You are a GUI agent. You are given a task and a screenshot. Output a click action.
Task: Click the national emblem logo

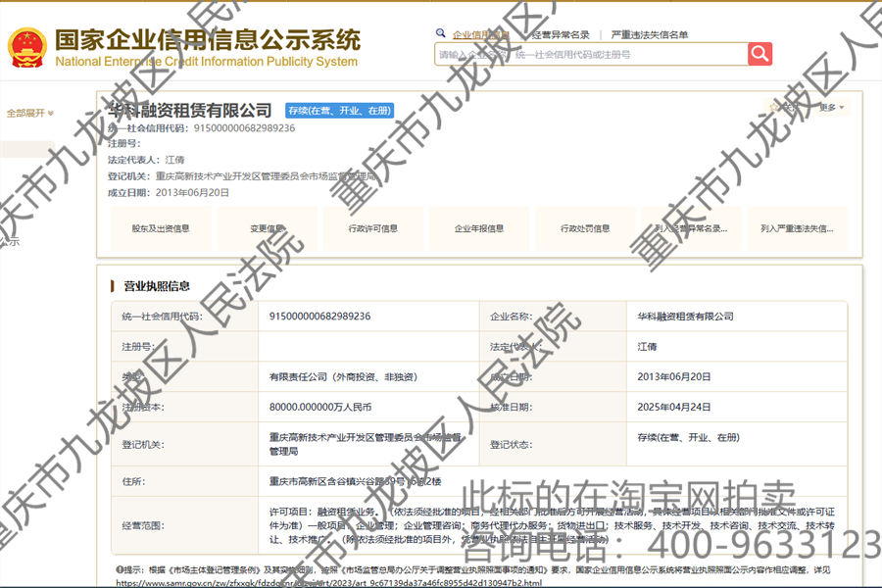pyautogui.click(x=27, y=48)
